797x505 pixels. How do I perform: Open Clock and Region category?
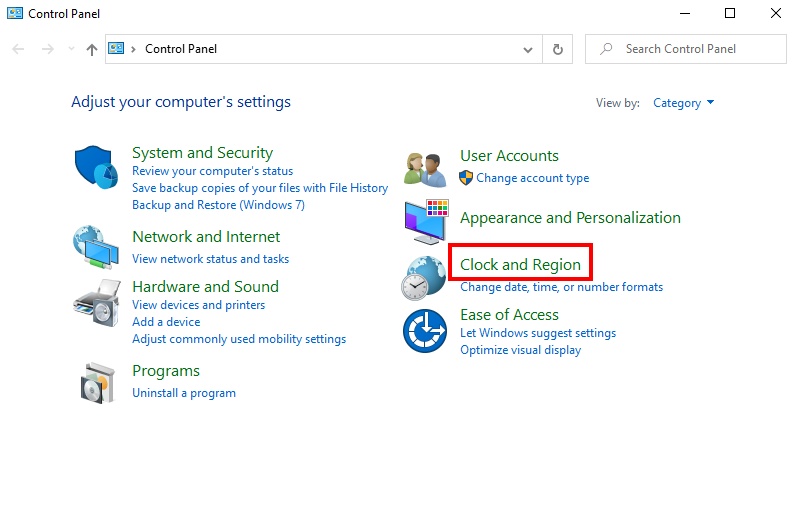pos(520,265)
